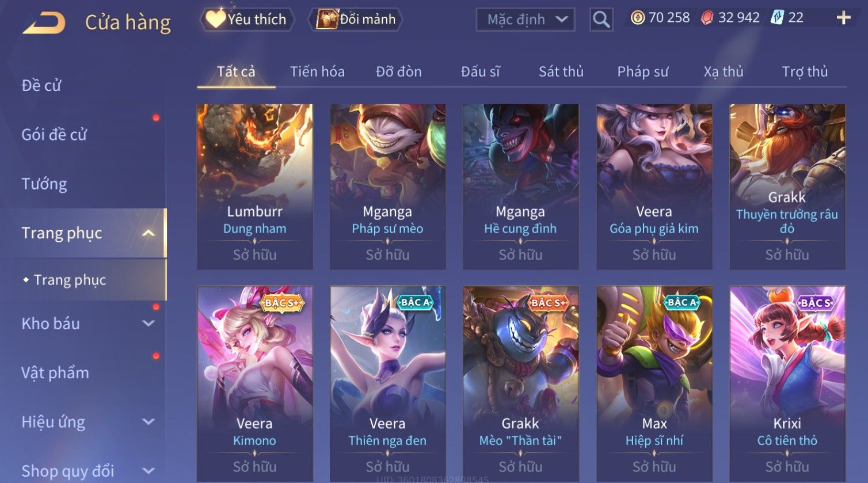Open the Gói đề cử sidebar entry
This screenshot has height=483, width=868.
tap(54, 135)
